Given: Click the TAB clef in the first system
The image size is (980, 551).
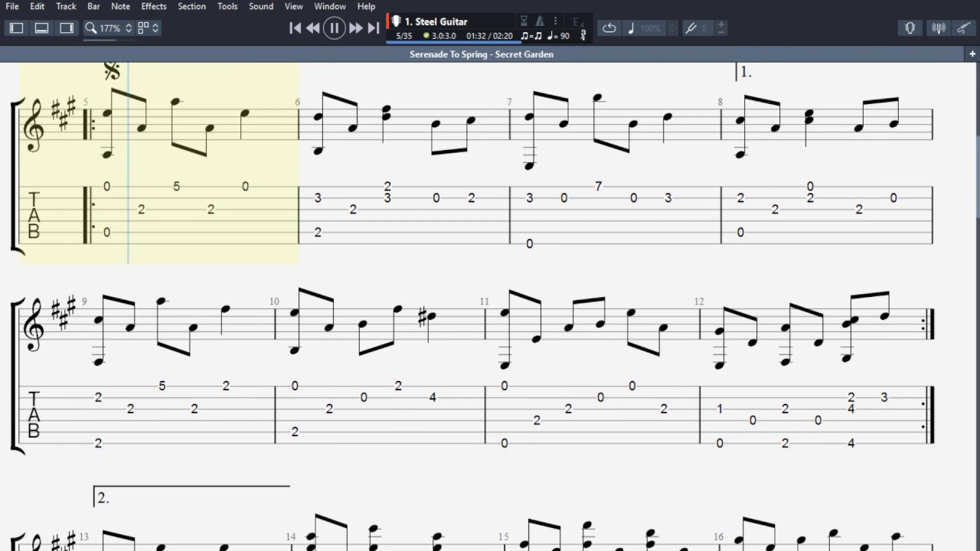Looking at the screenshot, I should [x=34, y=214].
